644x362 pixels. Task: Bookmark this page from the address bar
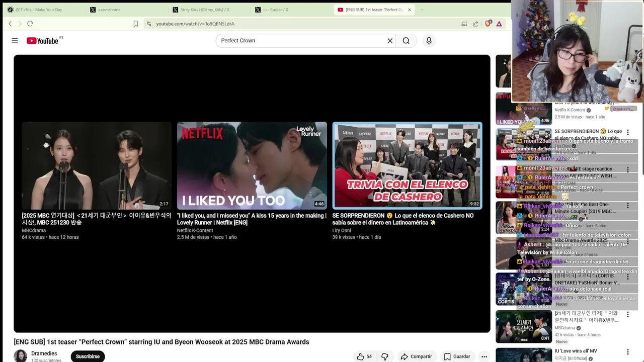tap(136, 24)
